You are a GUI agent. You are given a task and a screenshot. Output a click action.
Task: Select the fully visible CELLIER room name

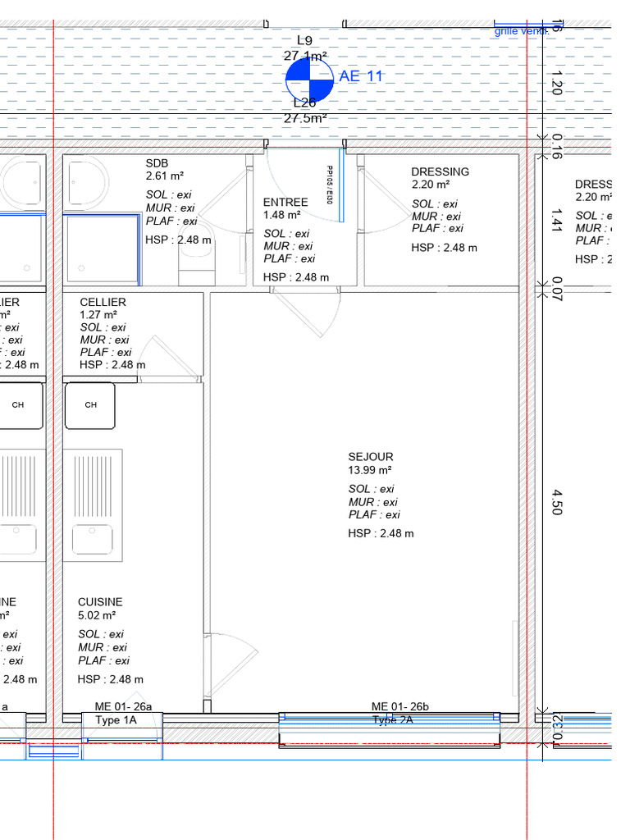click(x=103, y=302)
